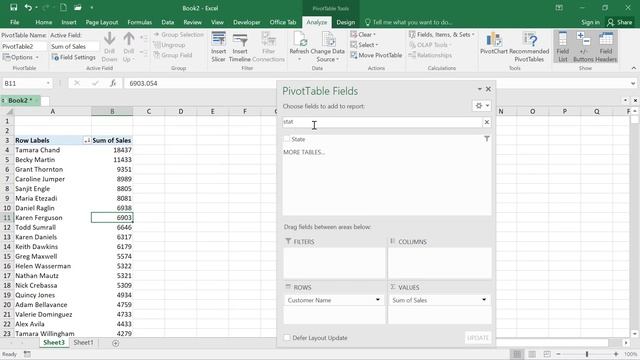Click Change Data Source icon

point(327,47)
